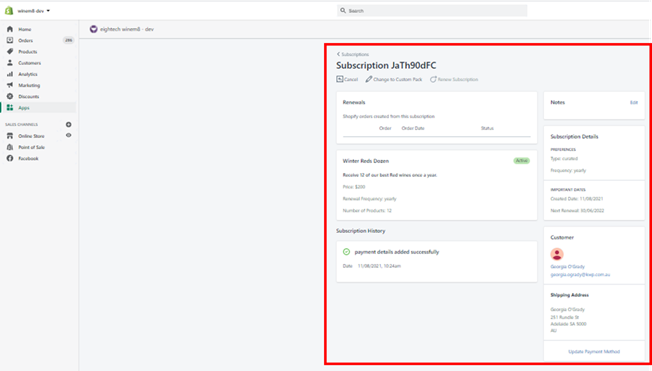Click the Cancel subscription icon

point(340,79)
